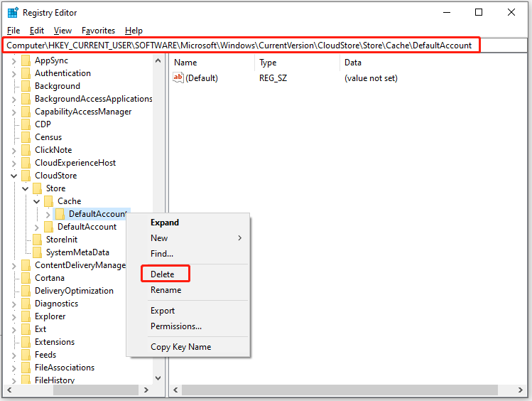The image size is (532, 401).
Task: Open the Edit menu
Action: (37, 31)
